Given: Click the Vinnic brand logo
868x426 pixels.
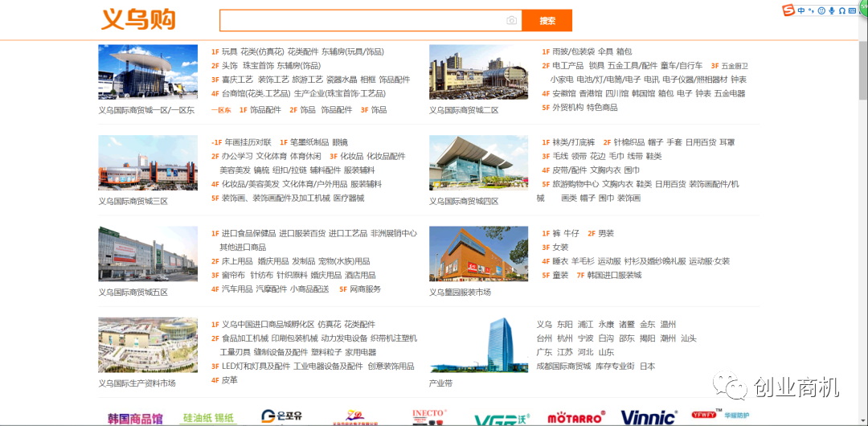Looking at the screenshot, I should 648,417.
